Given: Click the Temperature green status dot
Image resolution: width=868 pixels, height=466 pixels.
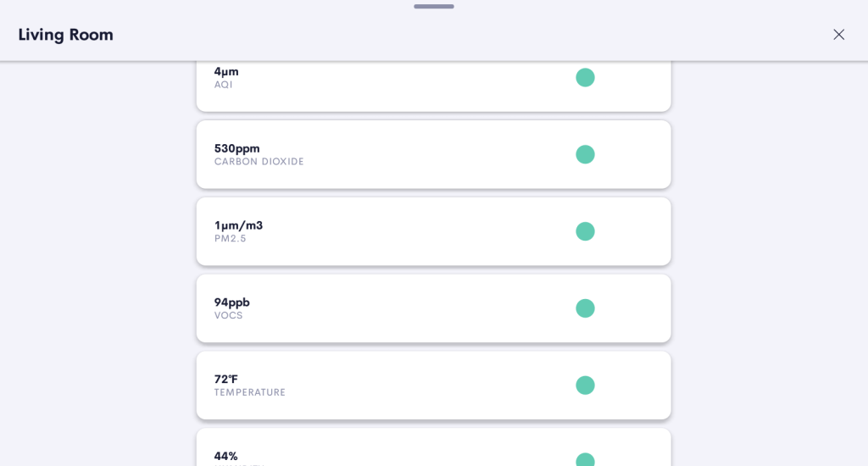Looking at the screenshot, I should pos(585,386).
